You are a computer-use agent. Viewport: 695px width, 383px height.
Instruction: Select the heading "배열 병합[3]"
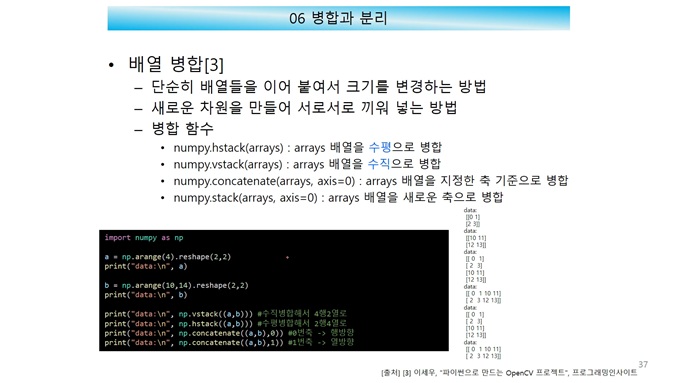[176, 64]
